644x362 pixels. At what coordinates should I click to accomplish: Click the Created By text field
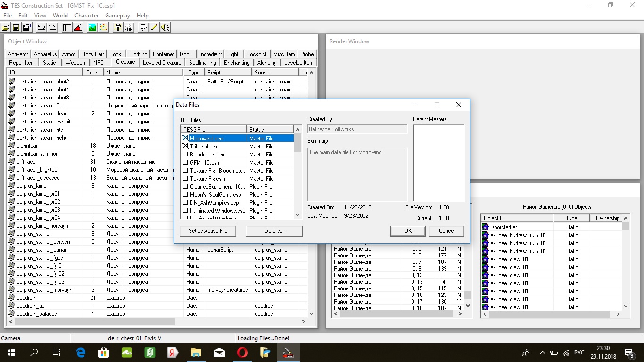pyautogui.click(x=357, y=129)
